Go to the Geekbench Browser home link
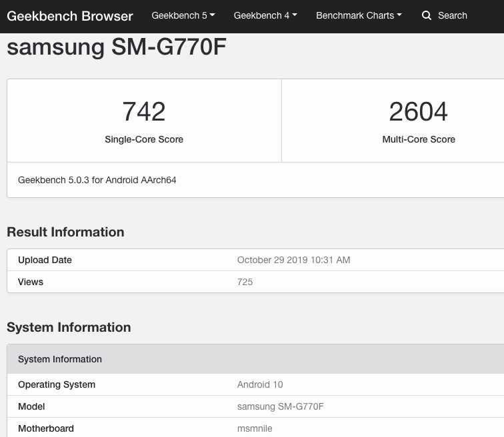The width and height of the screenshot is (504, 437). (70, 15)
